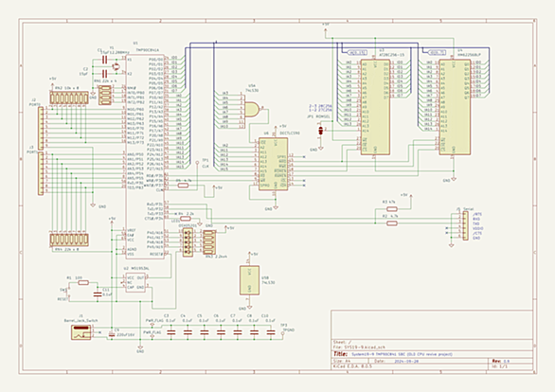Click the TP1 CLK test point
The width and height of the screenshot is (555, 392).
coord(197,163)
